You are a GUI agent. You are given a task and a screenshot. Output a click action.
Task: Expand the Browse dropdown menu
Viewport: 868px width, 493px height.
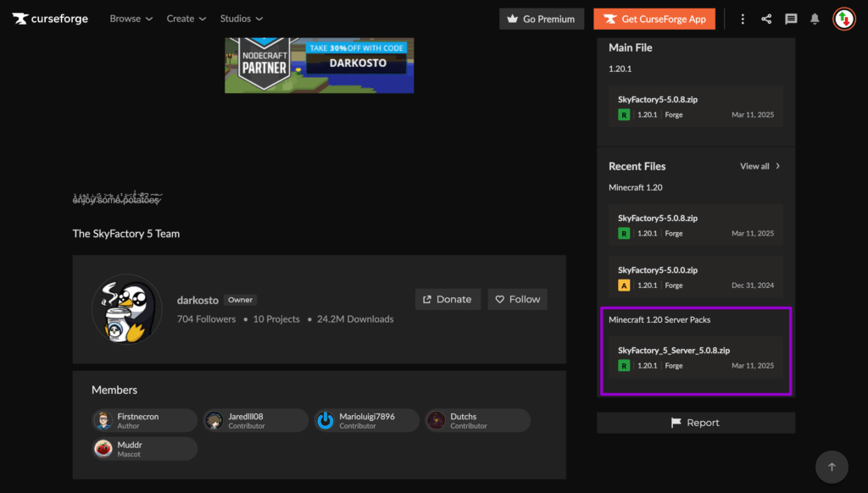[x=131, y=19]
